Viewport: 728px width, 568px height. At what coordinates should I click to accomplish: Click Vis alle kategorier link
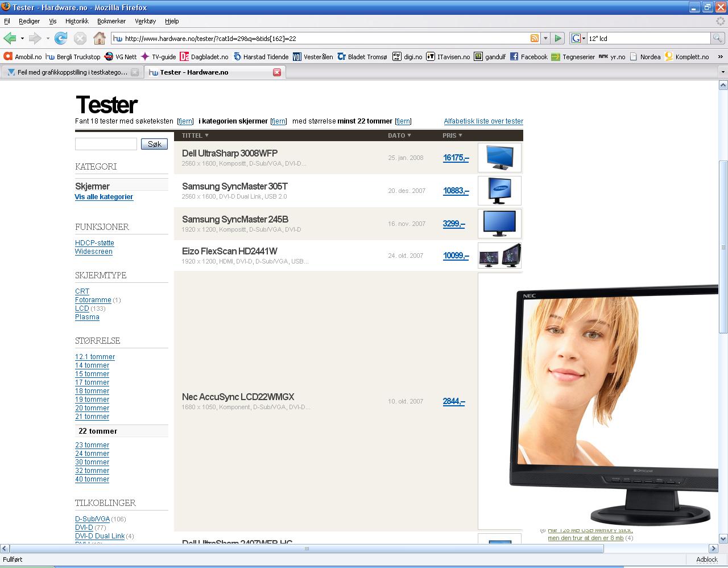coord(104,197)
